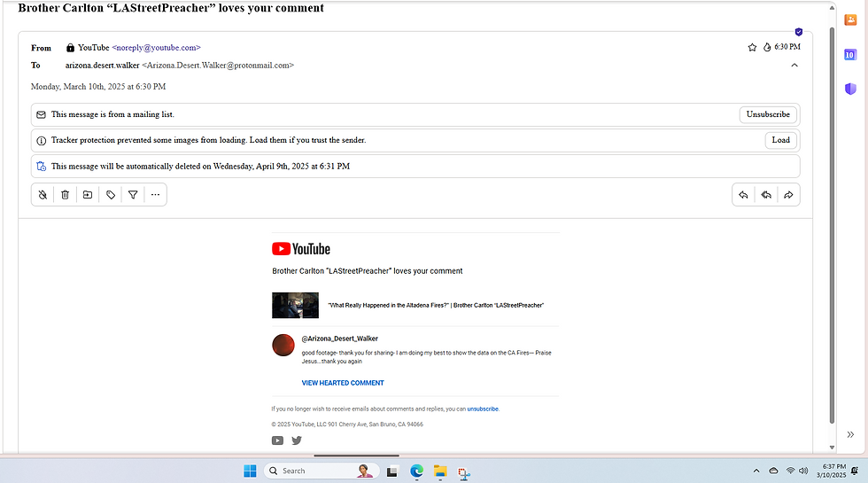
Task: Open VIEW HEARTED COMMENT link
Action: 343,383
